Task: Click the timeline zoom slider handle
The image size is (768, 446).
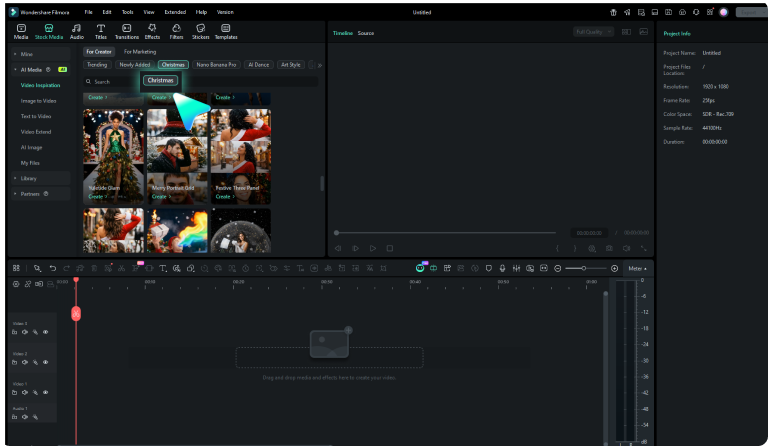Action: 583,268
